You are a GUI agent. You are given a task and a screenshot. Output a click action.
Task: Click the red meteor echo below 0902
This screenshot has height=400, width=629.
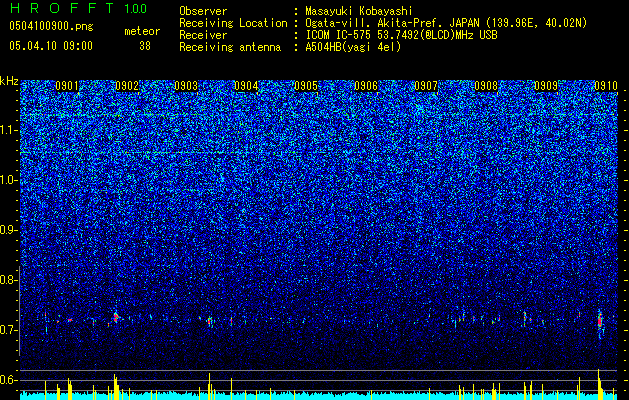point(116,318)
